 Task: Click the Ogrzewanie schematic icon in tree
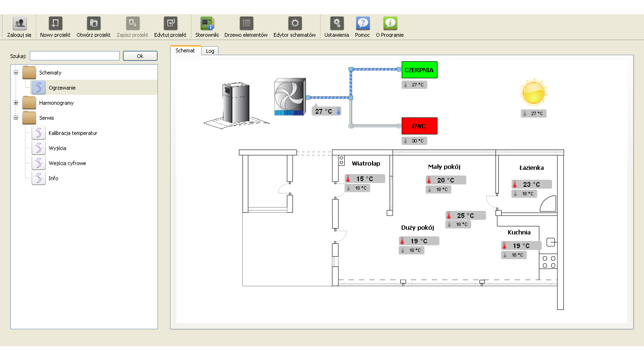coord(39,88)
